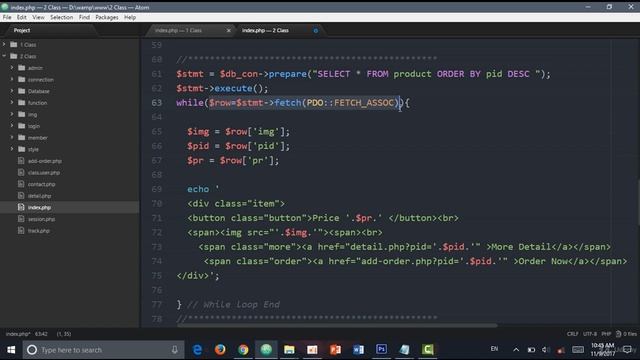This screenshot has width=640, height=360.
Task: Collapse the 2 Class project folder
Action: 4,56
